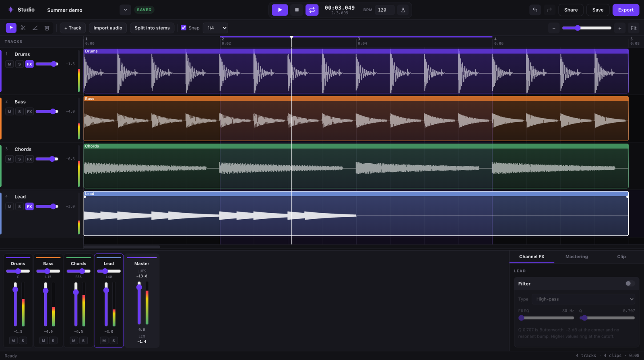644x360 pixels.
Task: Click the Fit zoom button
Action: [x=634, y=28]
